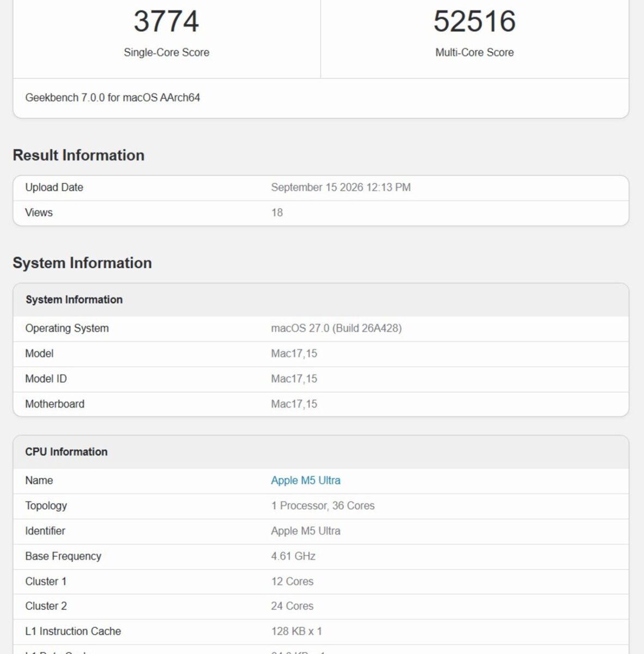Screen dimensions: 644x654
Task: Select the 128 KB x 1 value
Action: click(x=296, y=631)
